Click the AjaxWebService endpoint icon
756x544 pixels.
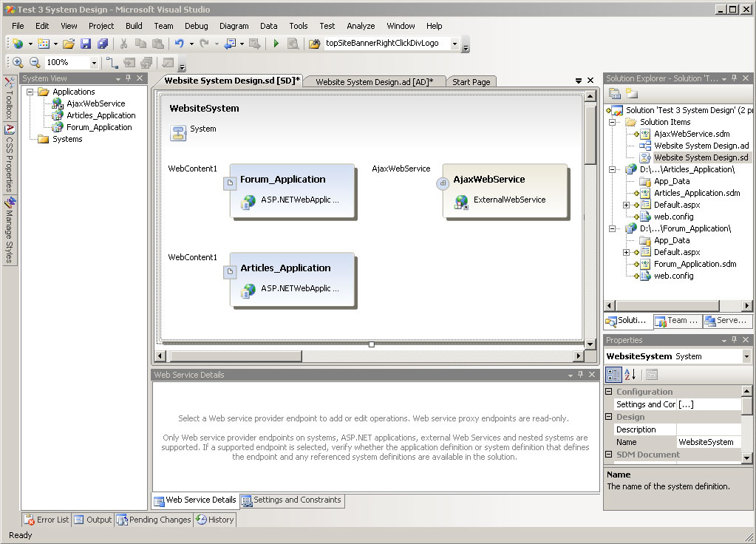point(443,183)
